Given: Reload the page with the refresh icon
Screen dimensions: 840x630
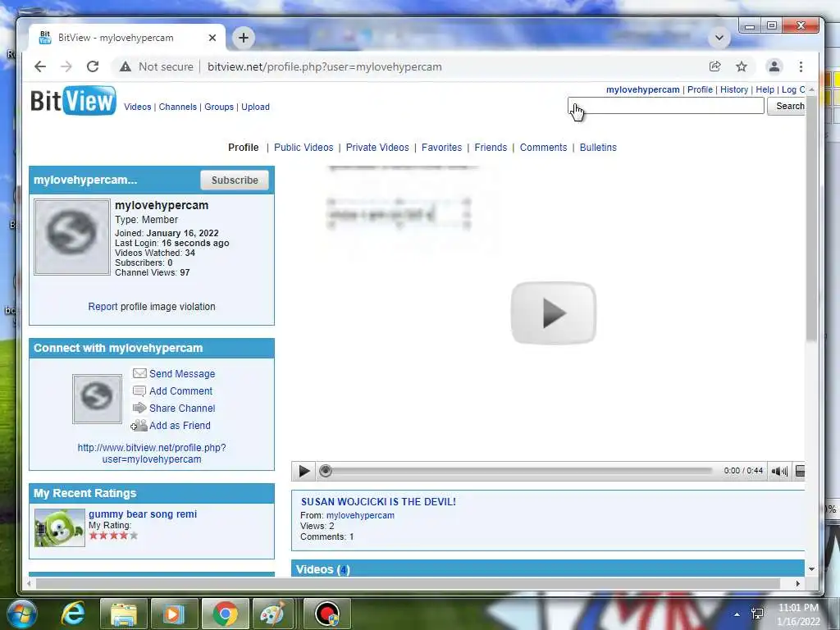Looking at the screenshot, I should click(x=93, y=66).
